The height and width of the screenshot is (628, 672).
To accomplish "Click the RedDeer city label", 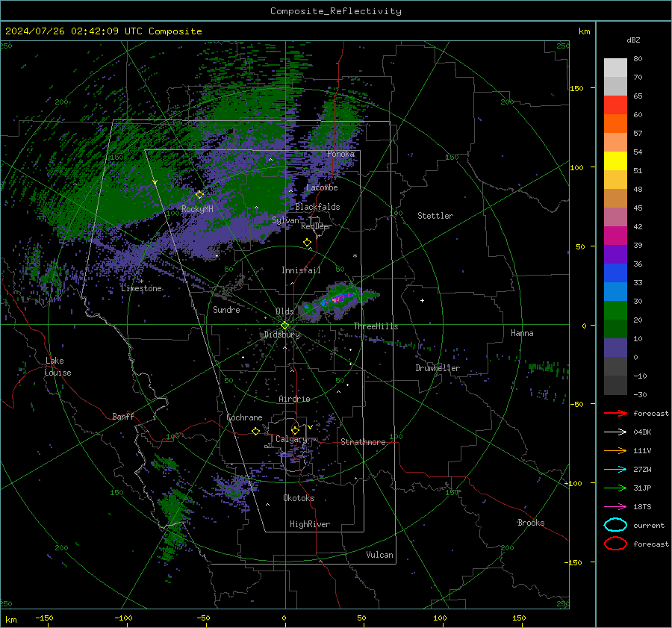I will pyautogui.click(x=317, y=226).
